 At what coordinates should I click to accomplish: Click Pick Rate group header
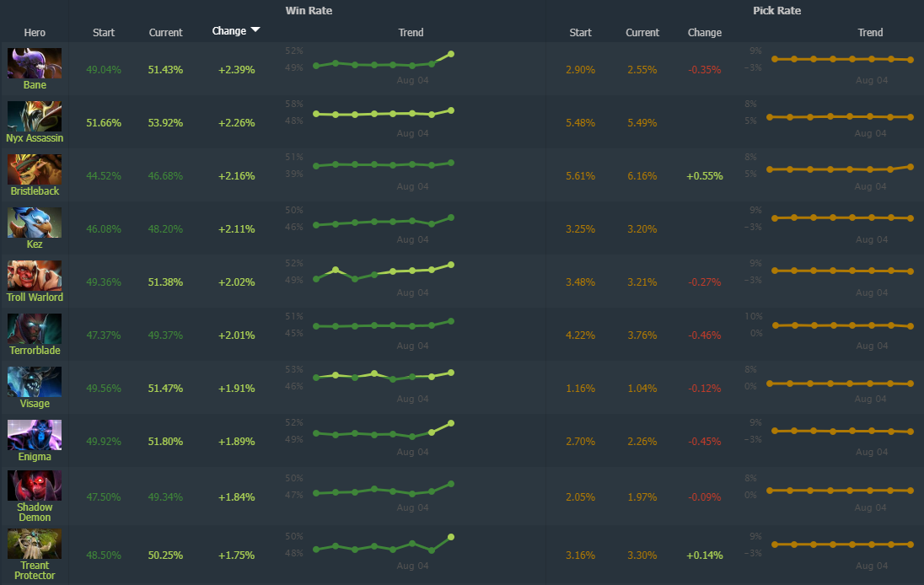coord(776,11)
